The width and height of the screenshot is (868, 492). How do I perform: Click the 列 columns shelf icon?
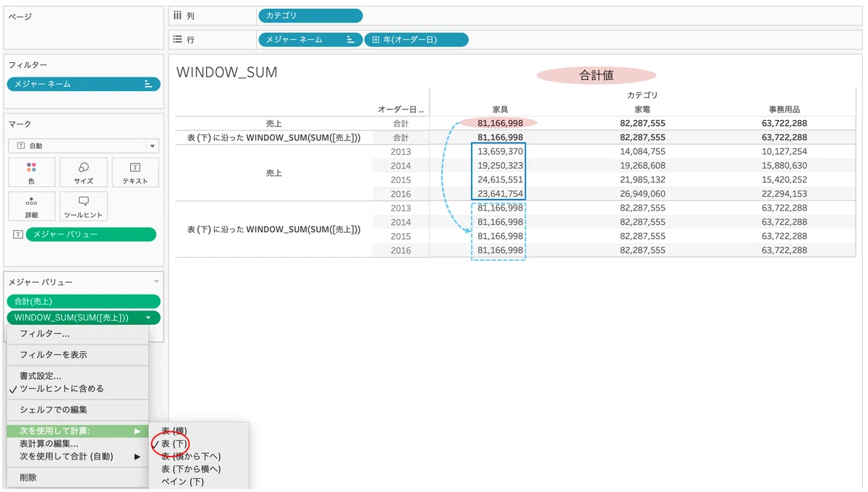point(177,15)
